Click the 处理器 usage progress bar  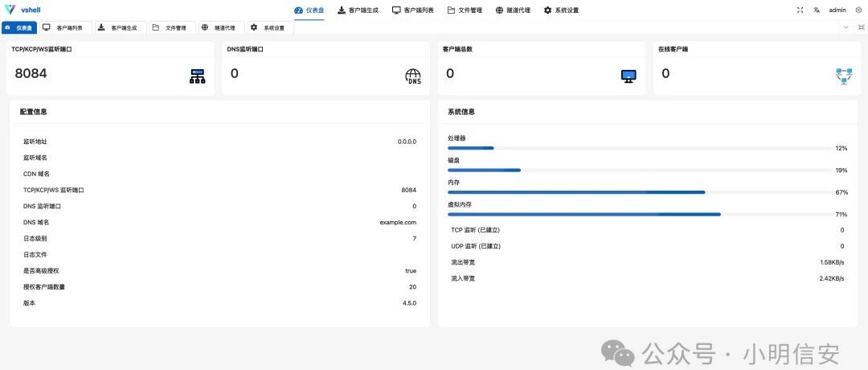[x=641, y=148]
